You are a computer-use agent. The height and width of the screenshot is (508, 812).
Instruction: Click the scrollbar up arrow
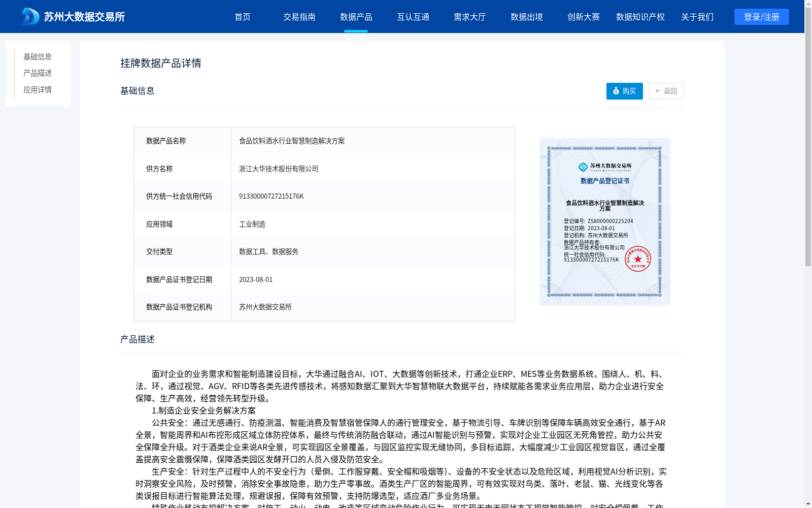click(x=808, y=4)
